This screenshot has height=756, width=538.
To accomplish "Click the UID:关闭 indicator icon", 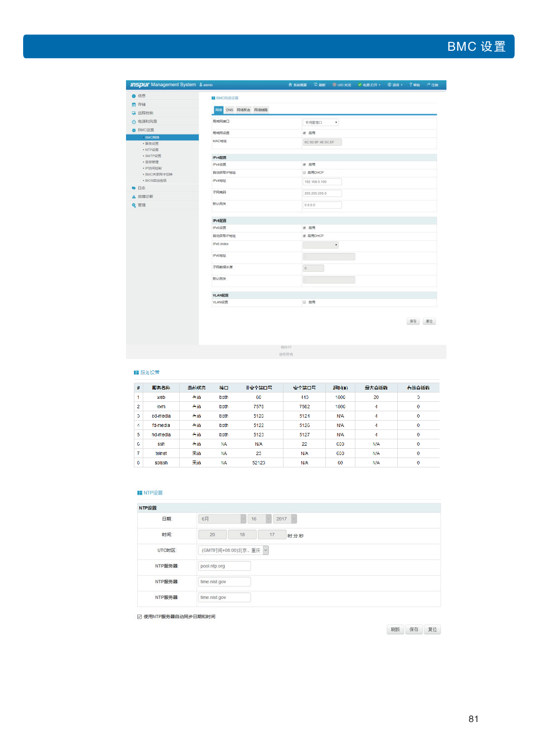I will pos(335,85).
